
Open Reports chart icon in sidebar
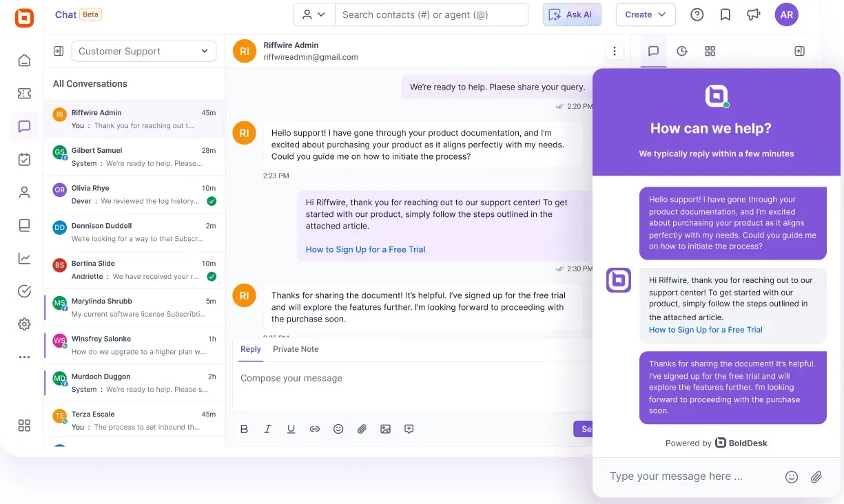pos(24,258)
